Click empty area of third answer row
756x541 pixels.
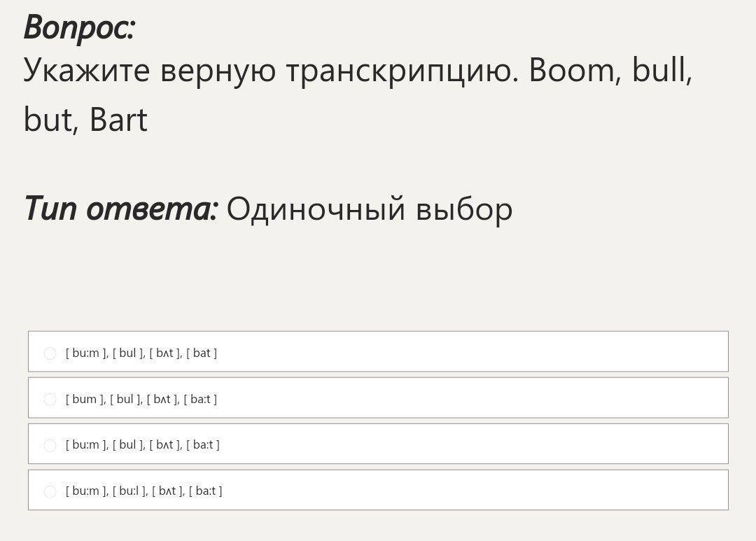pyautogui.click(x=469, y=444)
